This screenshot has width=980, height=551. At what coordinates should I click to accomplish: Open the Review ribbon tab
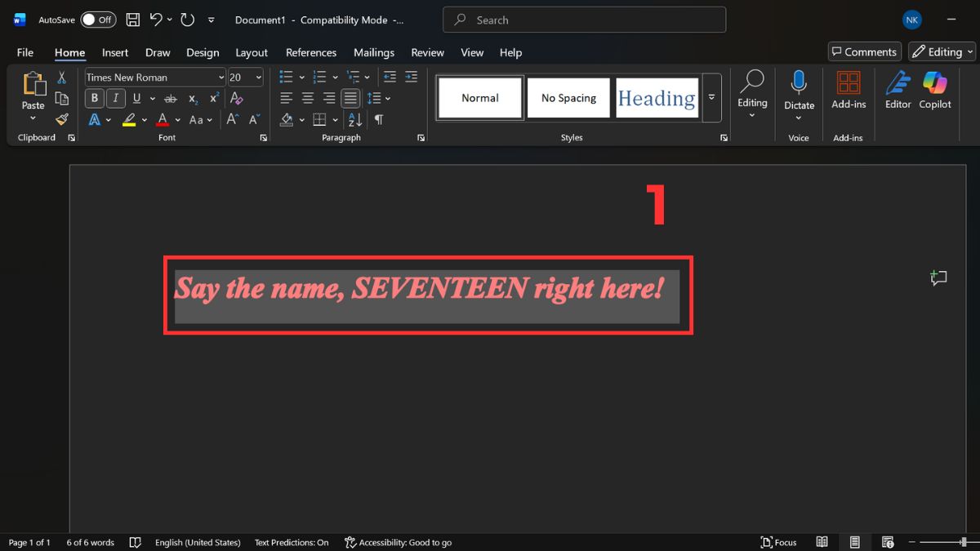click(x=427, y=52)
